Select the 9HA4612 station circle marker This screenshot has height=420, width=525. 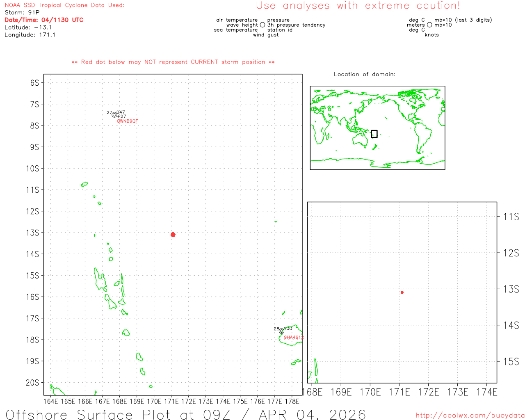(281, 331)
